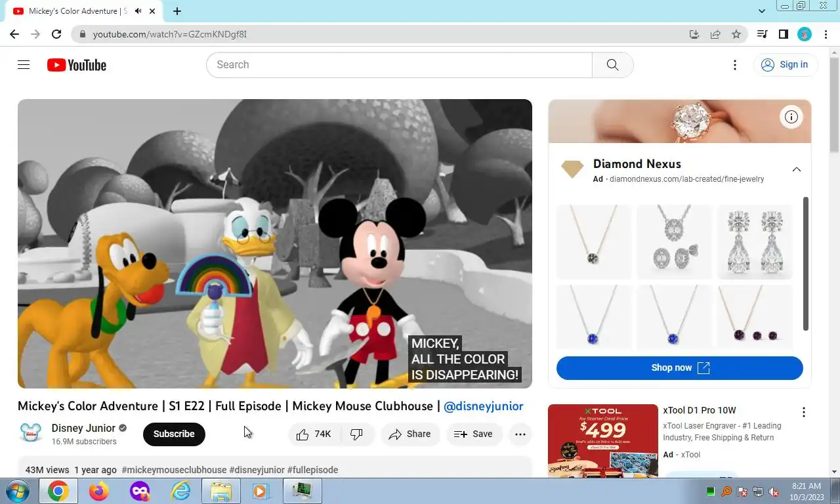Open the Windows Start menu
This screenshot has height=504, width=840.
pyautogui.click(x=16, y=490)
